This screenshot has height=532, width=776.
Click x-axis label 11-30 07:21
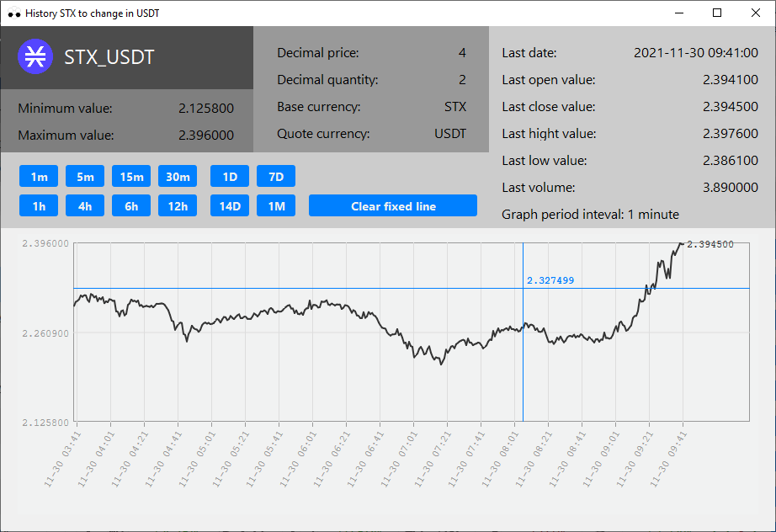point(433,459)
